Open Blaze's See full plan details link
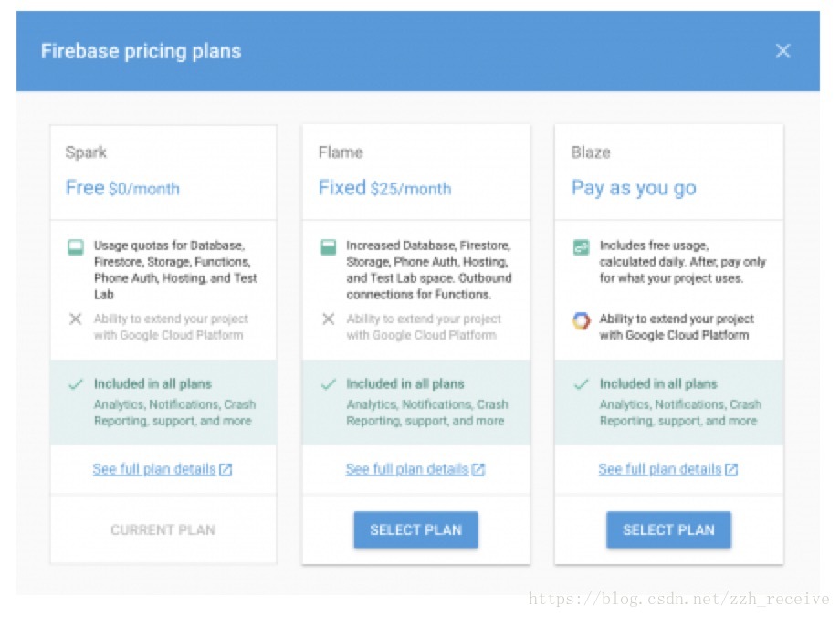840x617 pixels. click(x=659, y=469)
